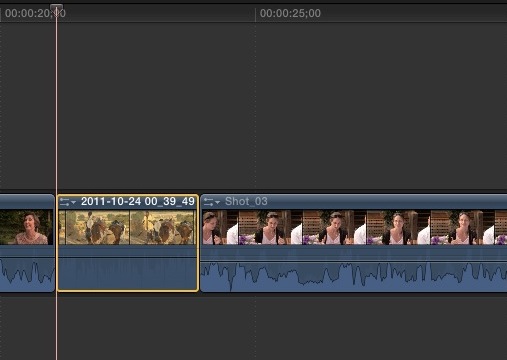Click the Shot_03 audio waveform
This screenshot has width=507, height=360.
(x=354, y=275)
